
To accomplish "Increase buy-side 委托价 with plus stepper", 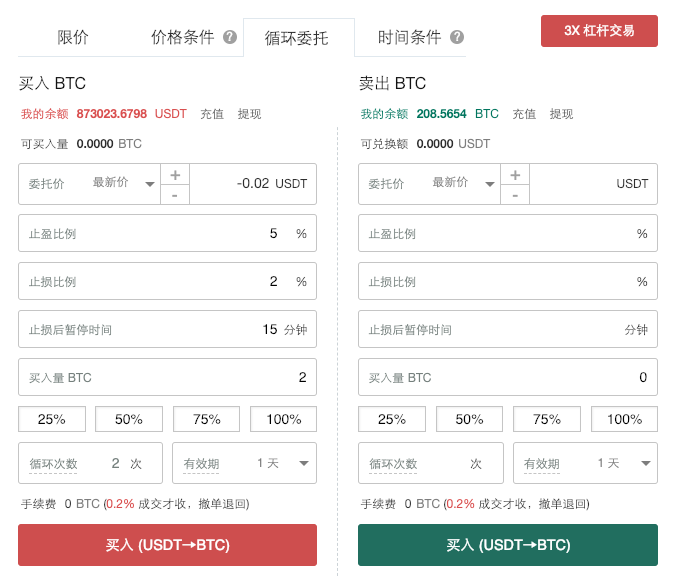I will [175, 175].
